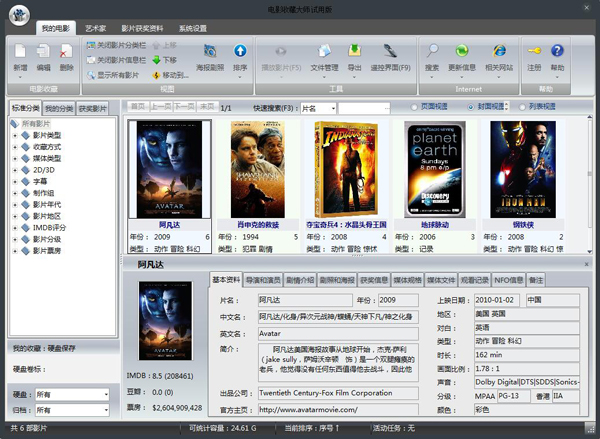Open the 获奖信息 detail tab
Image resolution: width=600 pixels, height=439 pixels.
(x=373, y=280)
